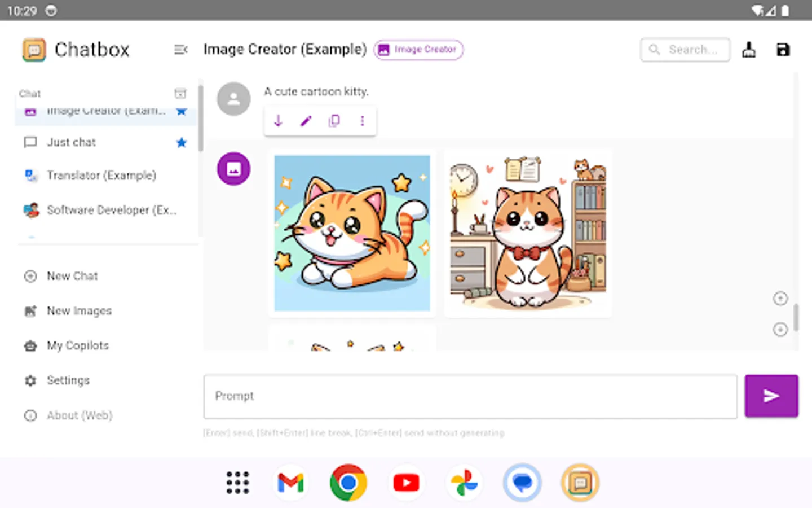Edit the cartoon kitty prompt with pencil icon
The width and height of the screenshot is (812, 508).
tap(306, 120)
